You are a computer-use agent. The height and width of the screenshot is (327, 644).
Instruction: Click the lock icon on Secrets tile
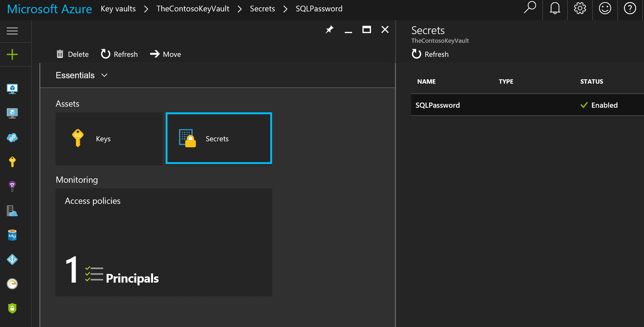coord(187,138)
